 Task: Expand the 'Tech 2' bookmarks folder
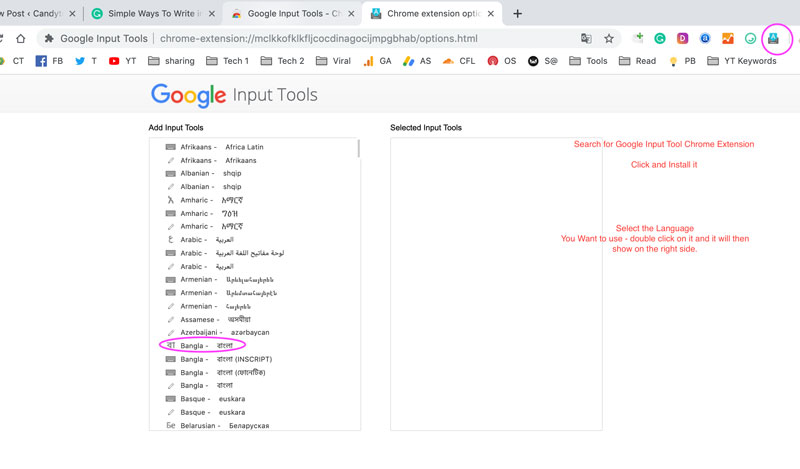click(282, 61)
